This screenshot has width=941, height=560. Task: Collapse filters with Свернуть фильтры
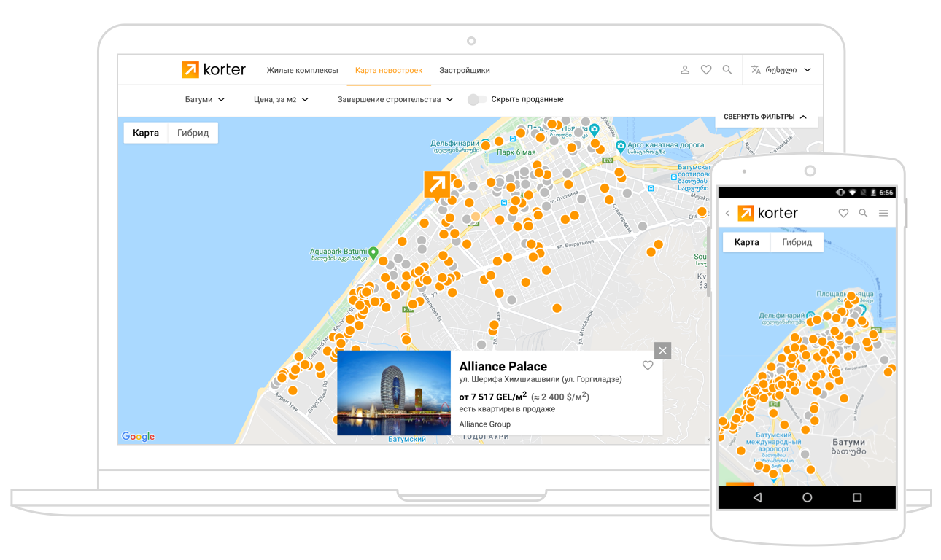[x=765, y=117]
